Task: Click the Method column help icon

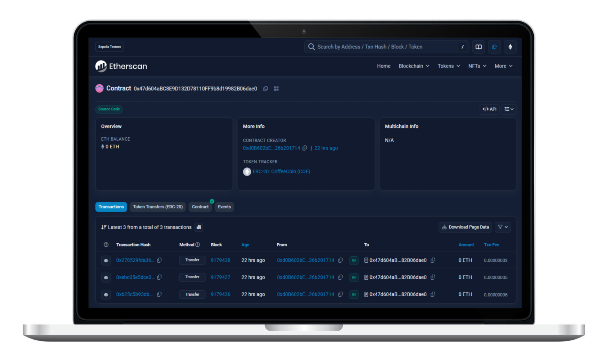Action: (x=198, y=245)
